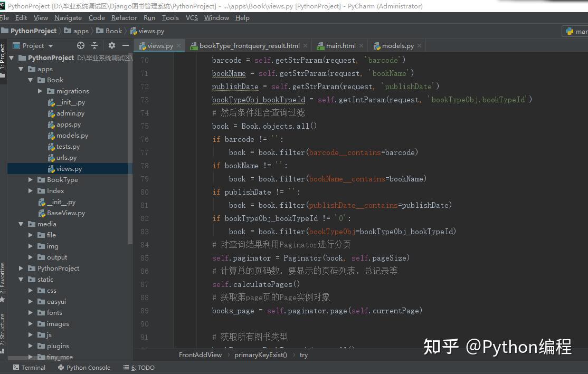
Task: Expand the migrations folder
Action: (40, 91)
